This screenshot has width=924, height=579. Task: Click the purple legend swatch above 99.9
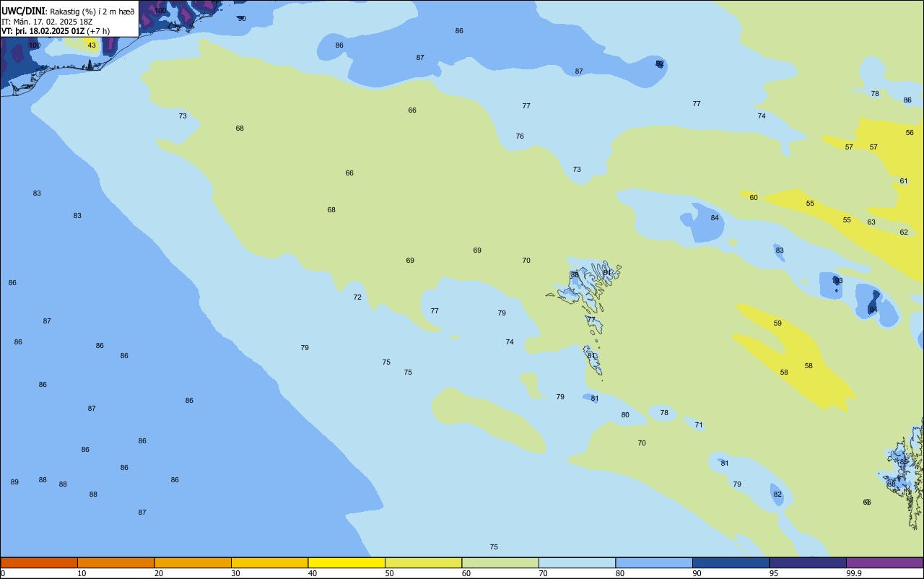pyautogui.click(x=884, y=562)
